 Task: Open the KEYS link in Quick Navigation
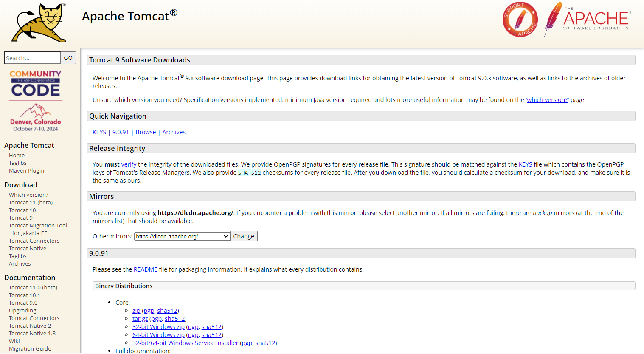click(99, 132)
